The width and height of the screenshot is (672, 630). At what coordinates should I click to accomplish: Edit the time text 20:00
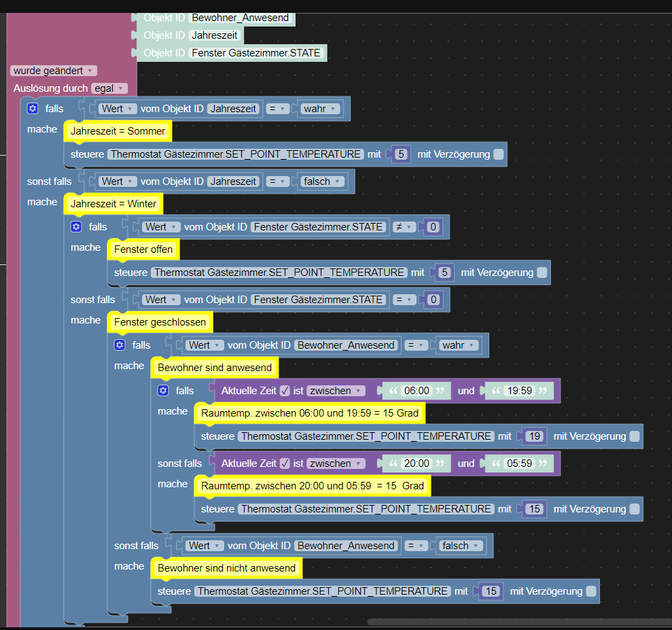click(x=417, y=463)
